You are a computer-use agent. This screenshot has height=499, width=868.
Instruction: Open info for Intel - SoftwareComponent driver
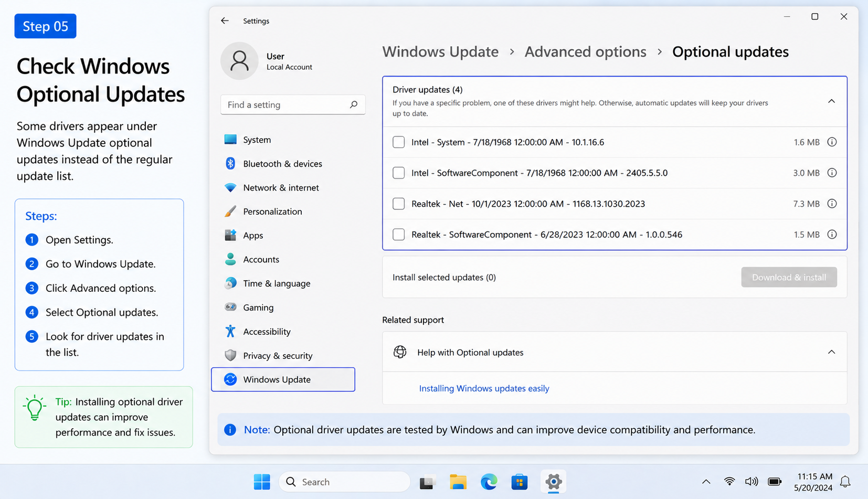[x=832, y=173]
